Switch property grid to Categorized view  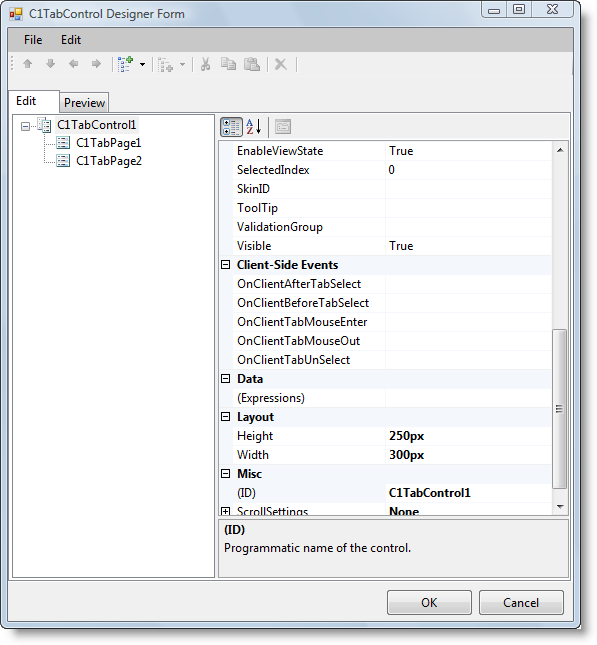(231, 127)
